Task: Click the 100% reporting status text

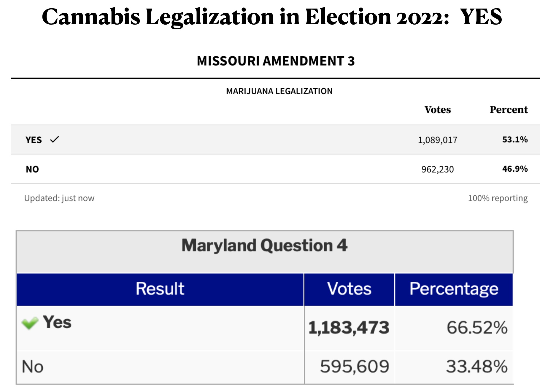Action: (498, 198)
